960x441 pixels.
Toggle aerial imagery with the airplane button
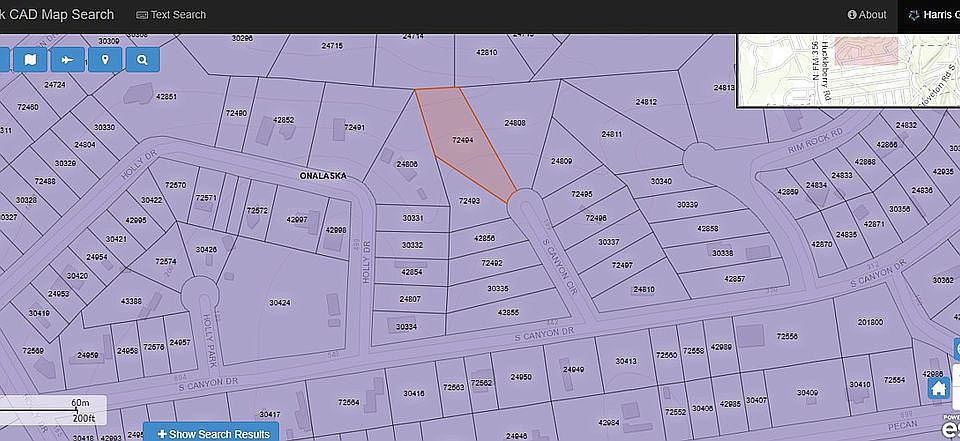tap(67, 59)
